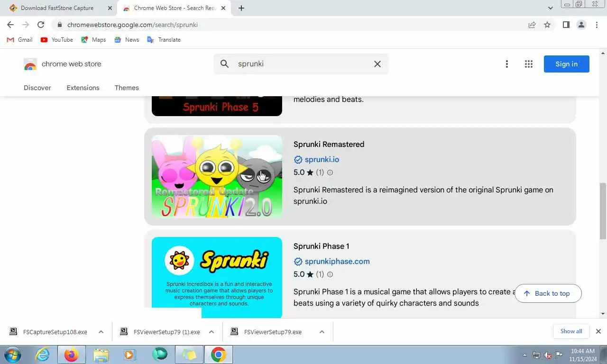607x364 pixels.
Task: Click Show all downloads
Action: 571,331
